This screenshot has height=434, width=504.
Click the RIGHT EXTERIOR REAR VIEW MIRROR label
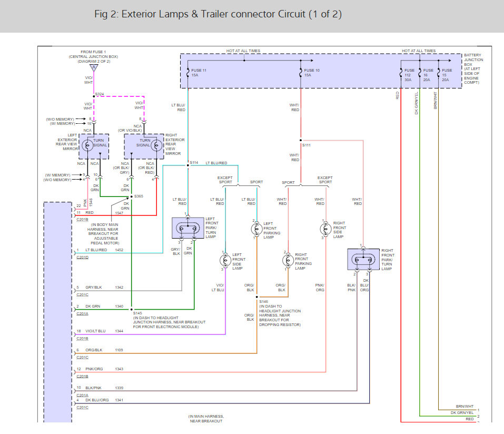click(175, 144)
